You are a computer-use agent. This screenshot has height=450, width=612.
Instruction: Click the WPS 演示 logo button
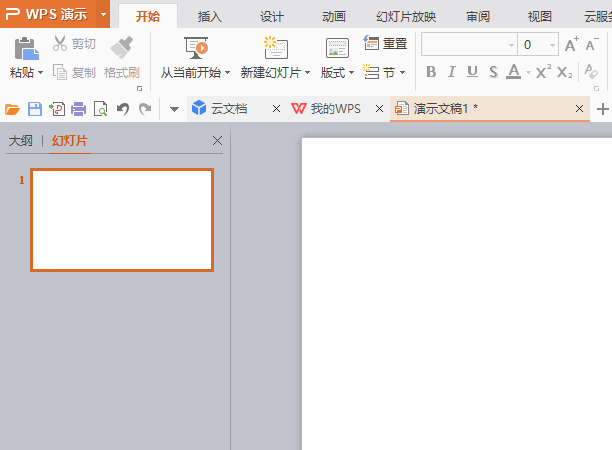coord(48,14)
